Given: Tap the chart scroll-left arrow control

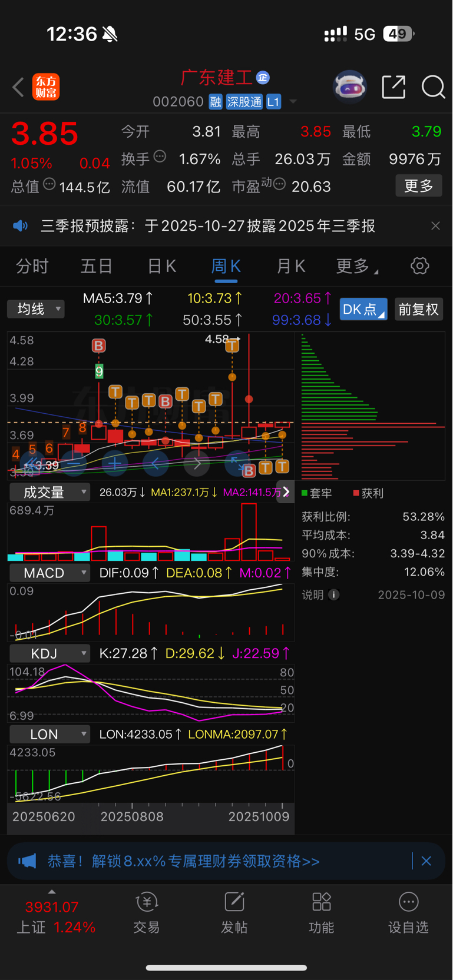Looking at the screenshot, I should click(x=156, y=464).
